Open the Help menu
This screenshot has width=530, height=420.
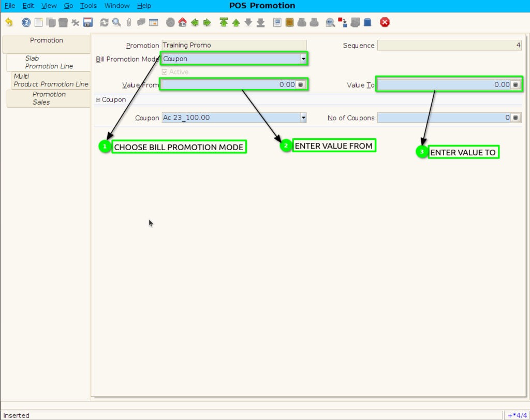click(x=144, y=6)
